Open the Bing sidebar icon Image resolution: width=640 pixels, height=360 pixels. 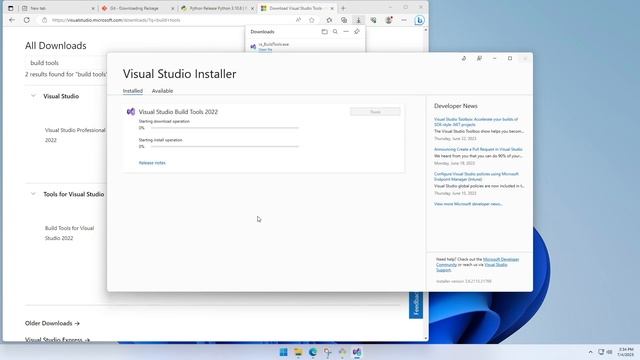419,20
